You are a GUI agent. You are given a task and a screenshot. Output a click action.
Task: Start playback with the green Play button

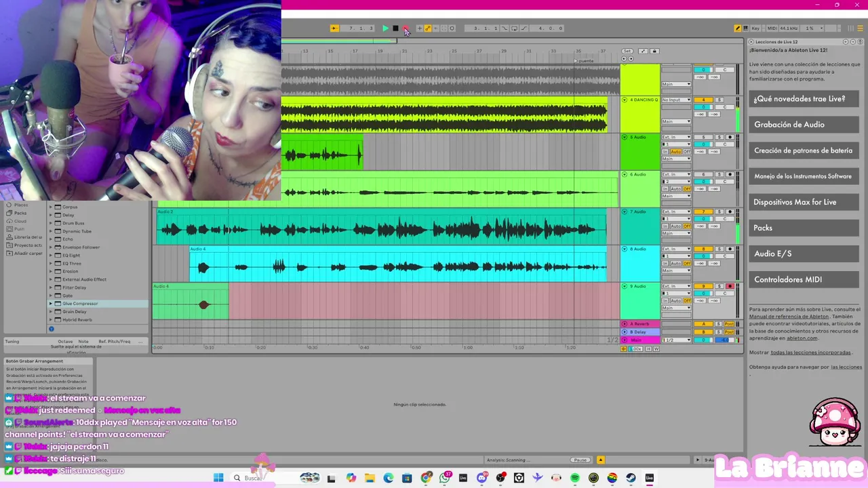(x=386, y=28)
